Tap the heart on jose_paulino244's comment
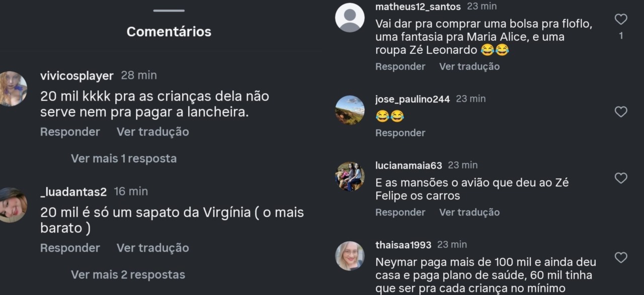 click(621, 112)
